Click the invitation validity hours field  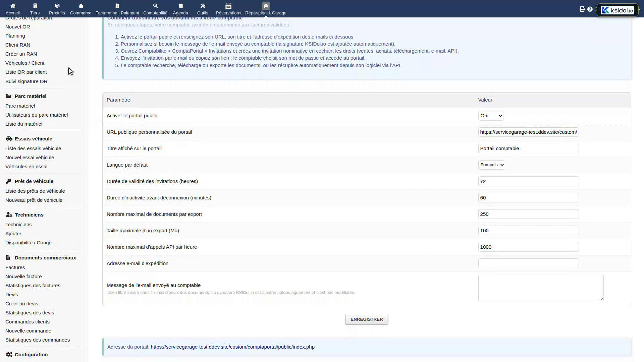(528, 181)
